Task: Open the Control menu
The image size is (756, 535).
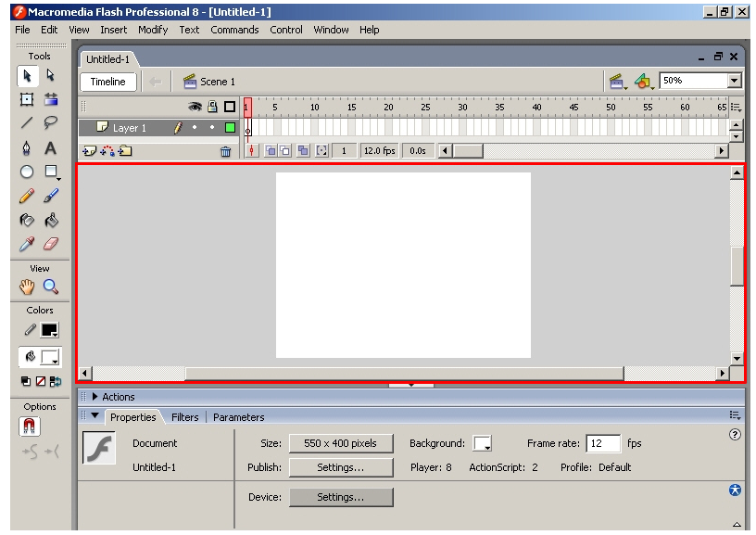Action: pyautogui.click(x=286, y=30)
